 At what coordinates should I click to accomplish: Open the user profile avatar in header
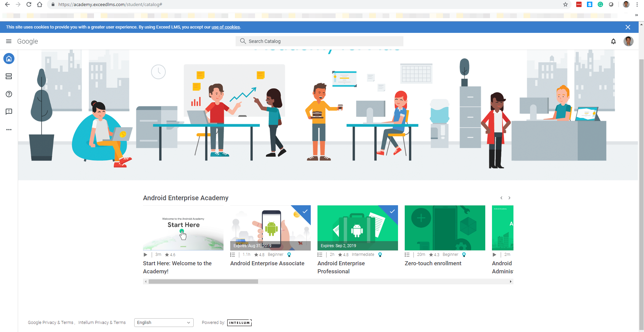[628, 41]
